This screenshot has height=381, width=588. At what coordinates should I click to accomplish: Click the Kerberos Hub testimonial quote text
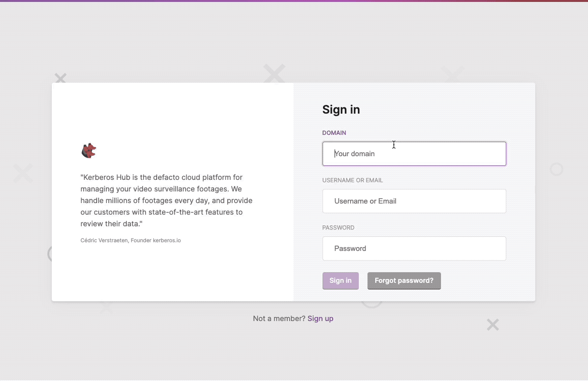167,200
